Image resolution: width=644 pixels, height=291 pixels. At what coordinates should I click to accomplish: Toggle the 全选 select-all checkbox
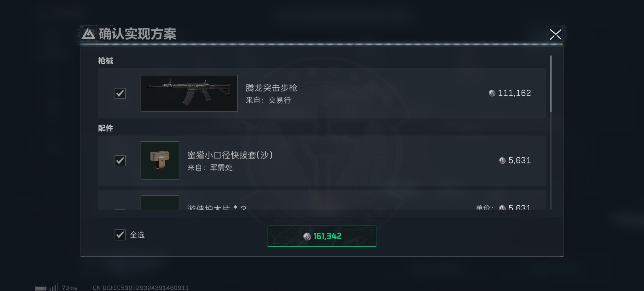120,235
